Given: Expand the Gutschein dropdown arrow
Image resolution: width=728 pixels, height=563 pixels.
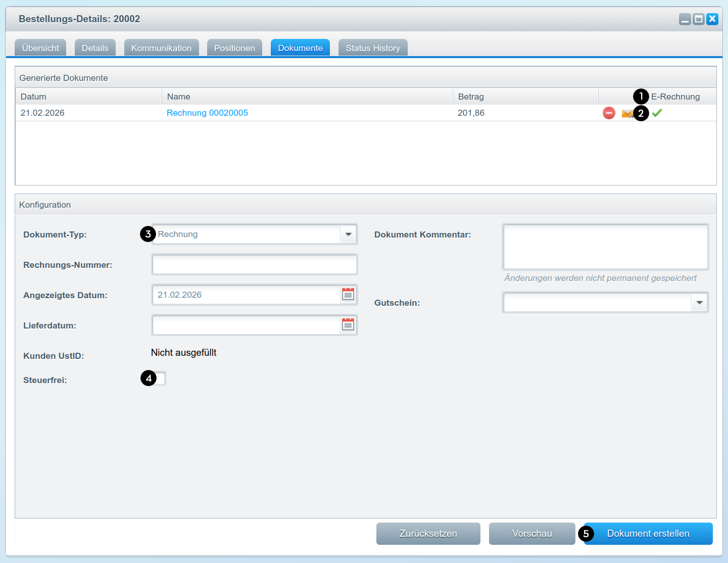Looking at the screenshot, I should point(699,303).
